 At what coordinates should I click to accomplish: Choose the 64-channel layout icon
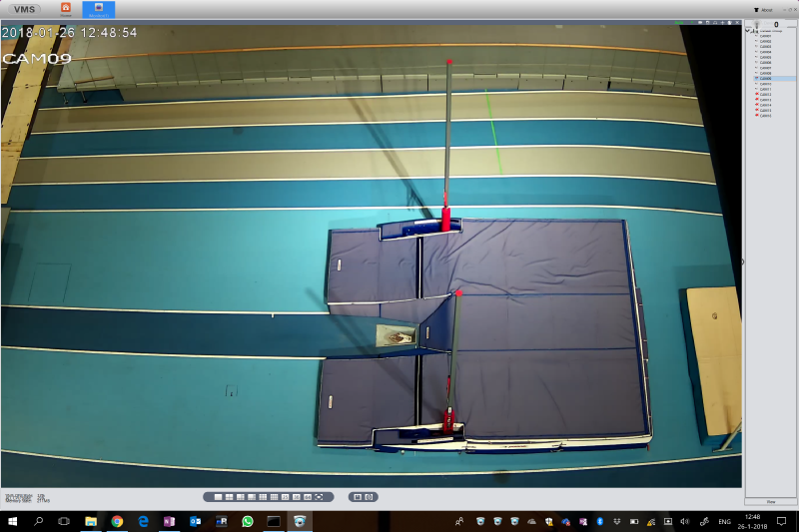[307, 497]
